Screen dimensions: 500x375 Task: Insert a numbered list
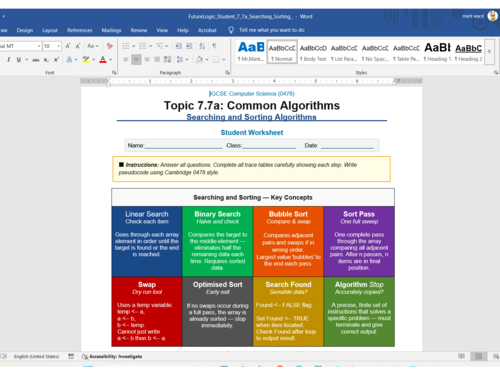point(143,46)
